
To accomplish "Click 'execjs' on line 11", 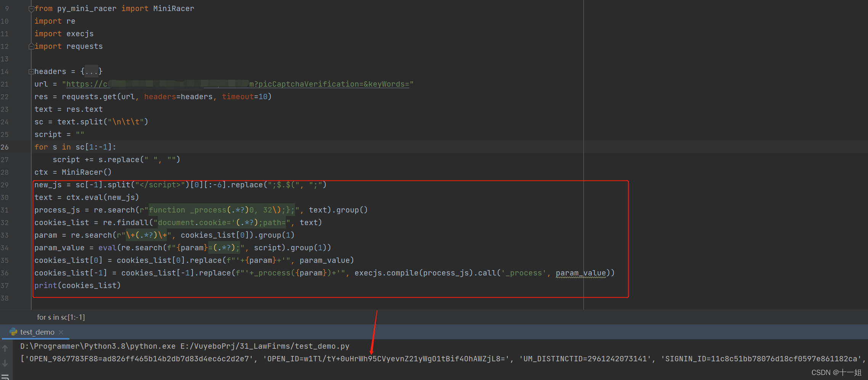I will [80, 34].
